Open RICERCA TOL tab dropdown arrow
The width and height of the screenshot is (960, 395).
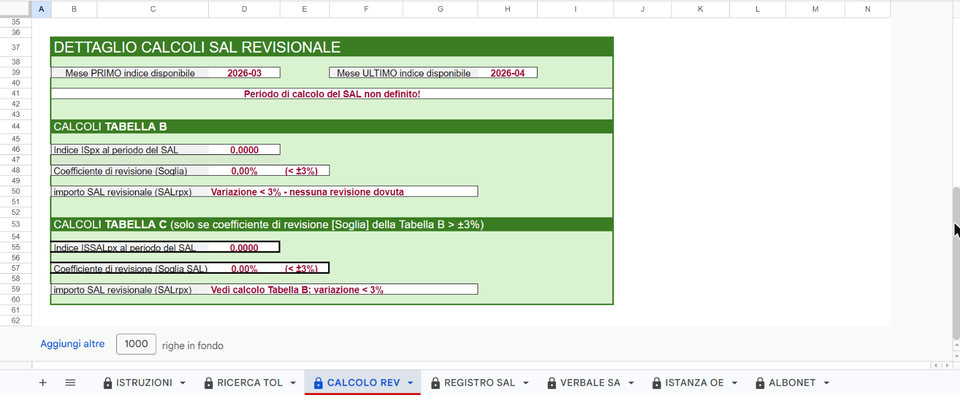293,383
